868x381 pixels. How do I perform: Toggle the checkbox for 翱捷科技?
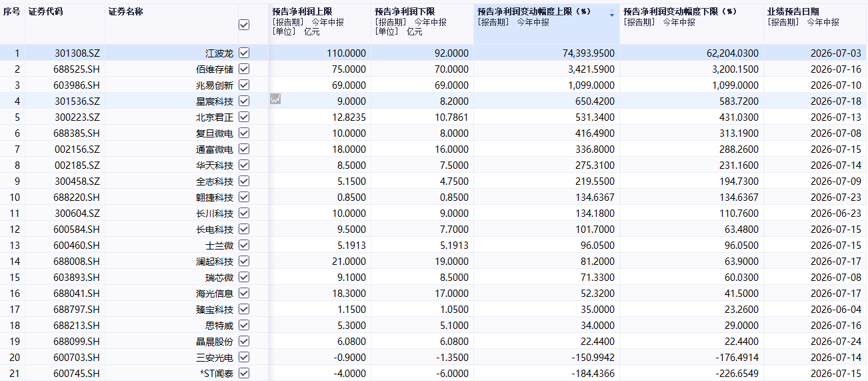tap(244, 197)
